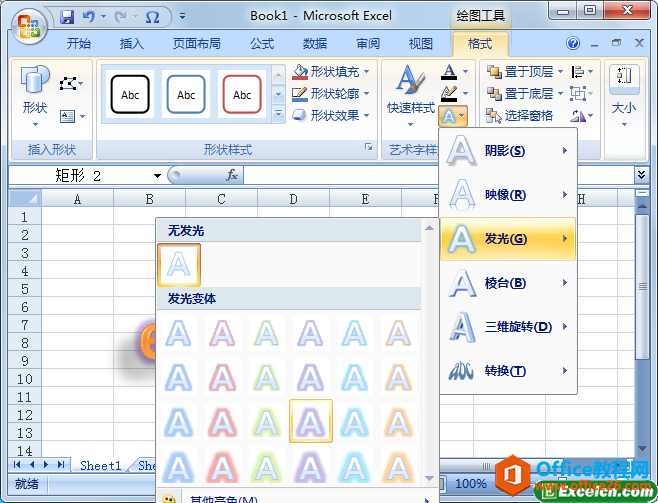Toggle the Text Effects button
The image size is (658, 503).
pos(453,116)
